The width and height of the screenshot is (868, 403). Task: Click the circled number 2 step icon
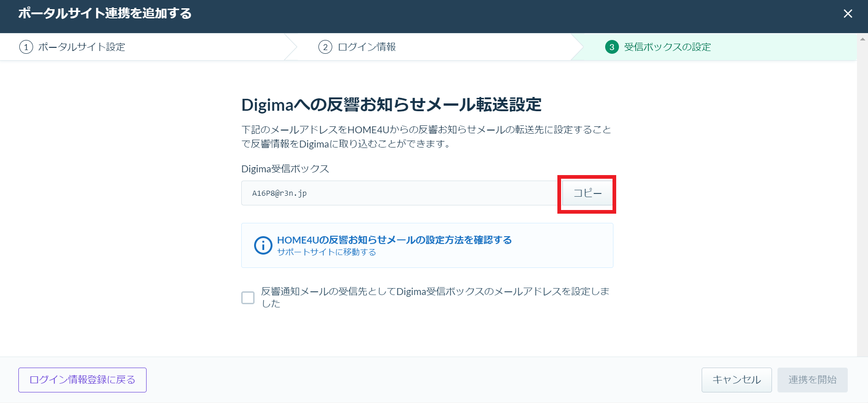[x=325, y=47]
